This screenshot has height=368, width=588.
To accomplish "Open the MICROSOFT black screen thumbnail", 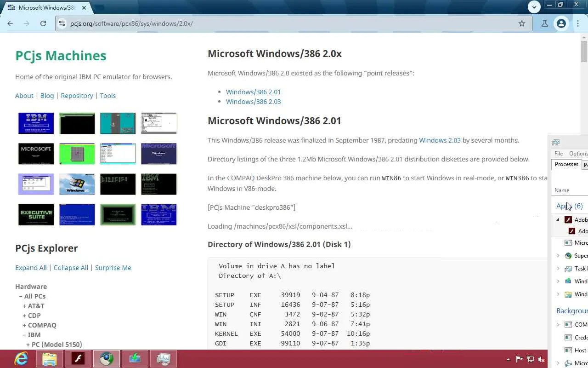I will point(36,154).
